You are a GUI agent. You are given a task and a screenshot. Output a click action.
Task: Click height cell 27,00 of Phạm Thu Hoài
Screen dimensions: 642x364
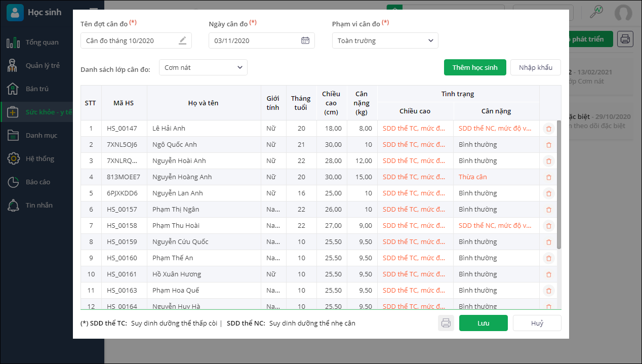click(x=332, y=226)
